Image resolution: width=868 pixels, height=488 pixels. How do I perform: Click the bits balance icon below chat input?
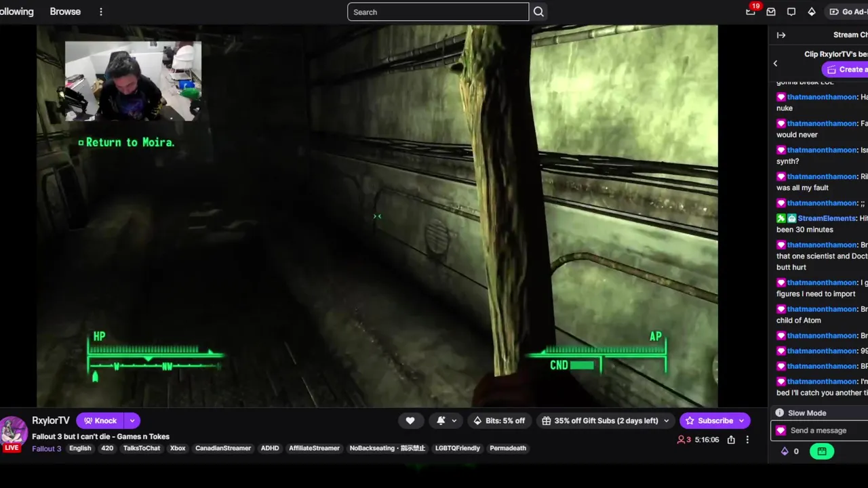coord(785,451)
